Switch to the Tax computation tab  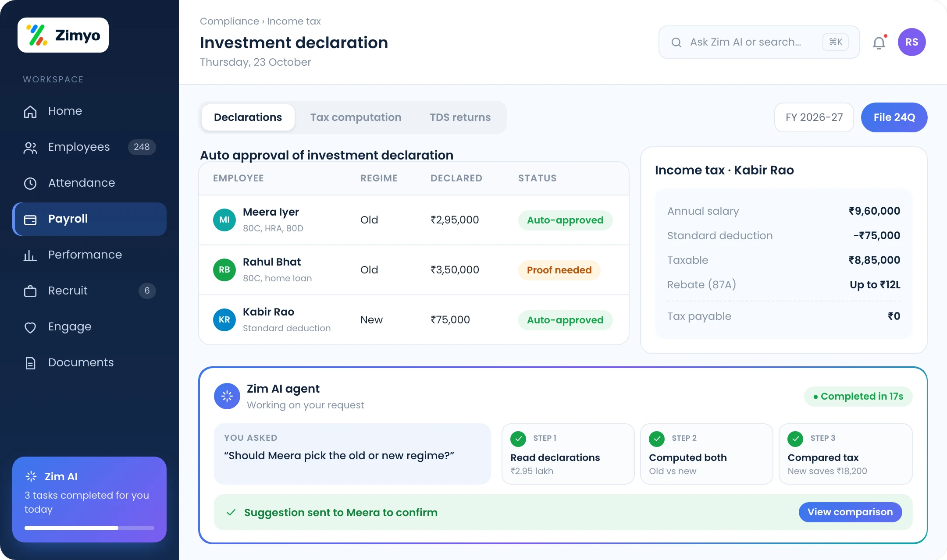click(x=356, y=117)
